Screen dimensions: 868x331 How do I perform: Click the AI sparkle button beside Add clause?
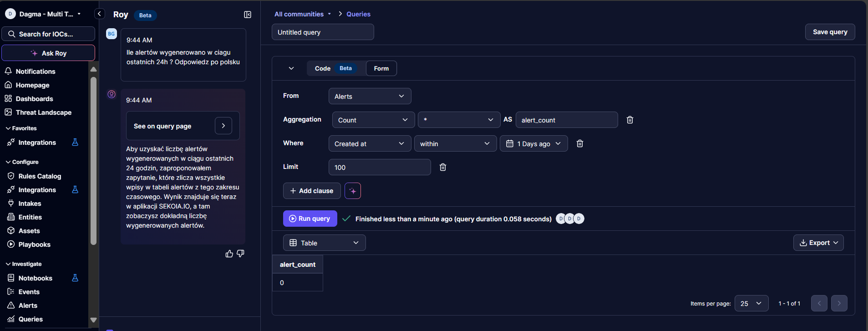[353, 191]
